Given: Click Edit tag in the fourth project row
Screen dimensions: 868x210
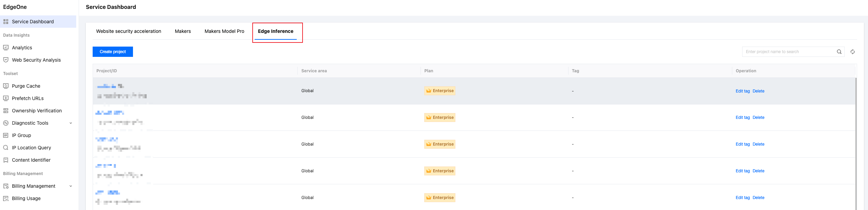Looking at the screenshot, I should (x=743, y=171).
